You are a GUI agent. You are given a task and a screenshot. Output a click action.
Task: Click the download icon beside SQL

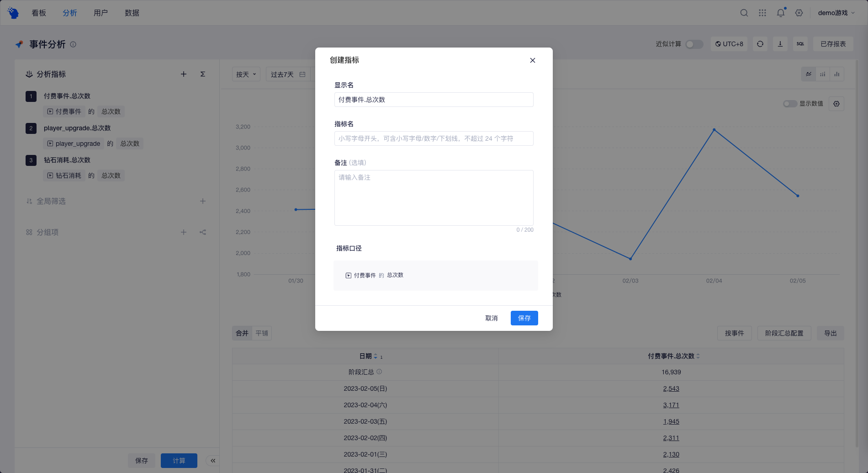pos(780,44)
